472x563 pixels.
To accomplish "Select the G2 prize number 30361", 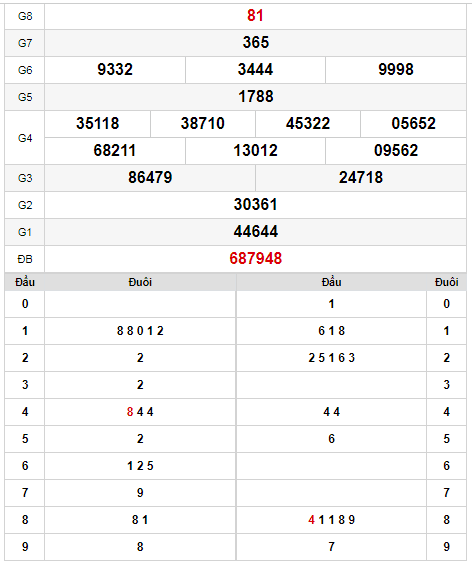I will coord(255,205).
